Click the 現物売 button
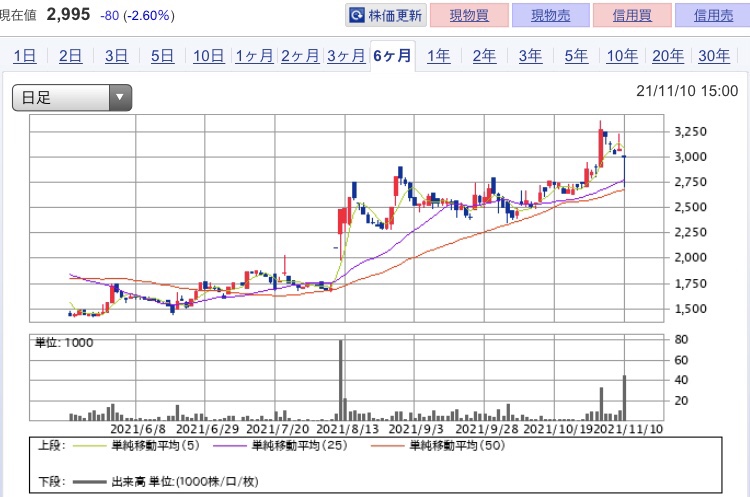Screen dimensions: 750x497 pos(551,15)
